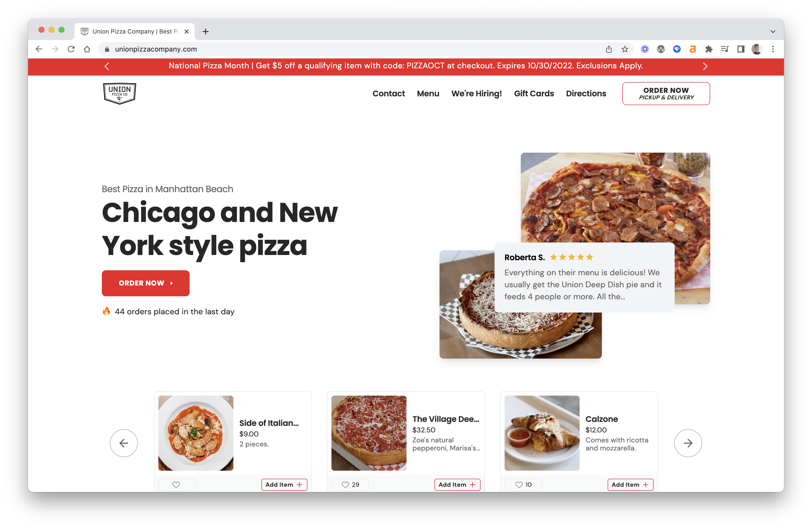This screenshot has width=812, height=529.
Task: View site security lock info
Action: [x=107, y=49]
